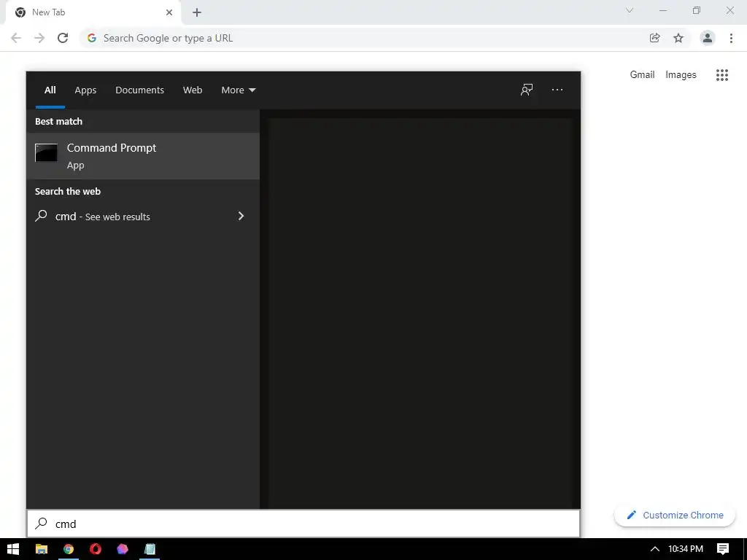The image size is (747, 560).
Task: Expand arrow beside cmd web results
Action: [x=241, y=216]
